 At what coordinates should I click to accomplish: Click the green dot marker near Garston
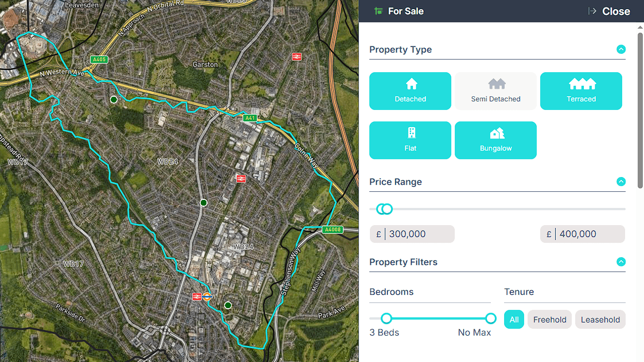click(x=114, y=99)
